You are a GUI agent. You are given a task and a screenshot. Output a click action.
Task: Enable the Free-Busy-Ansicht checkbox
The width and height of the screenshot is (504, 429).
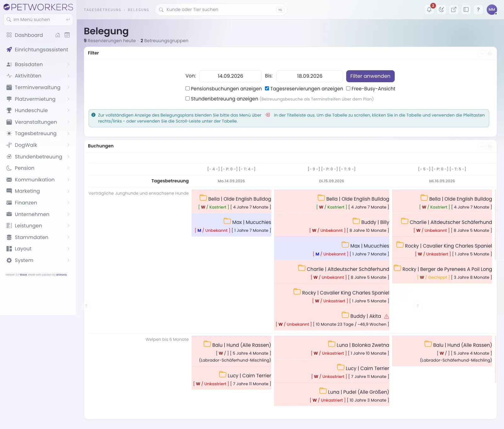pyautogui.click(x=348, y=89)
